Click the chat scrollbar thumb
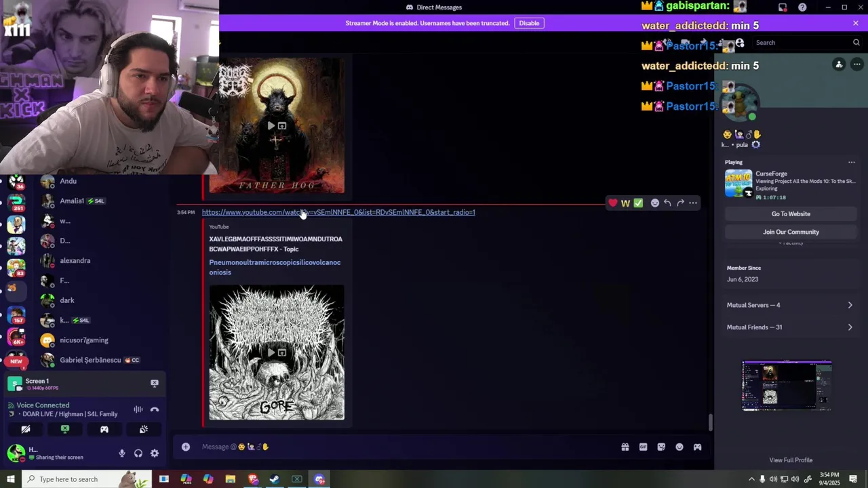Viewport: 868px width, 488px height. pos(711,423)
